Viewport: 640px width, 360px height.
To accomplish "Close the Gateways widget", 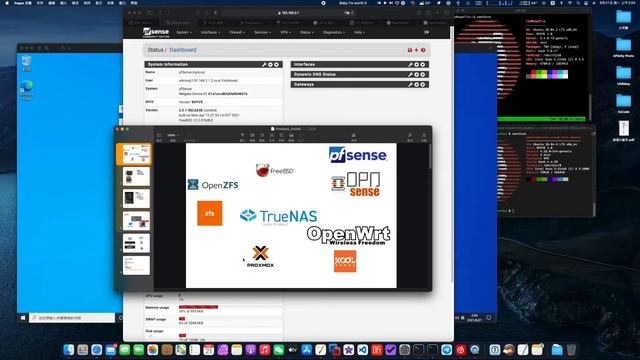I will pyautogui.click(x=423, y=84).
